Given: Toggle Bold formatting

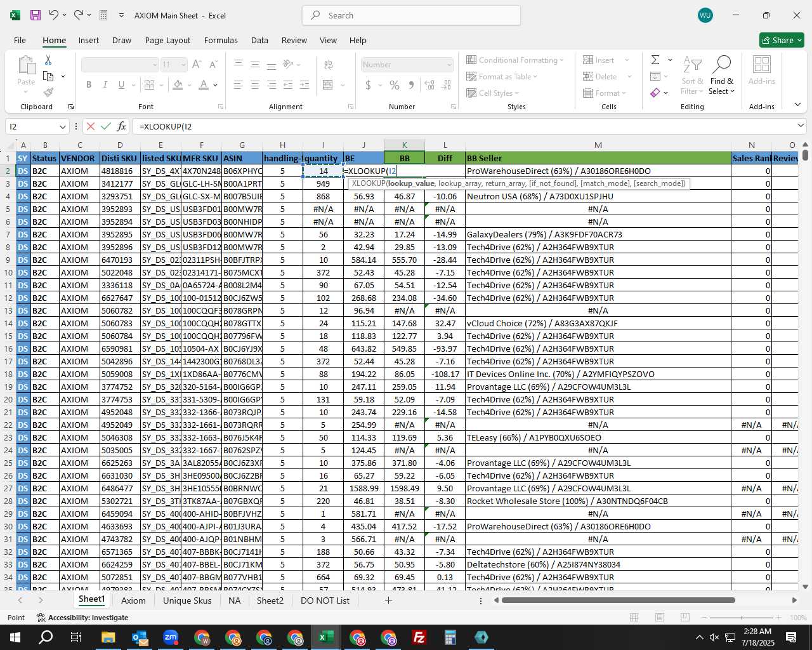Looking at the screenshot, I should [89, 84].
